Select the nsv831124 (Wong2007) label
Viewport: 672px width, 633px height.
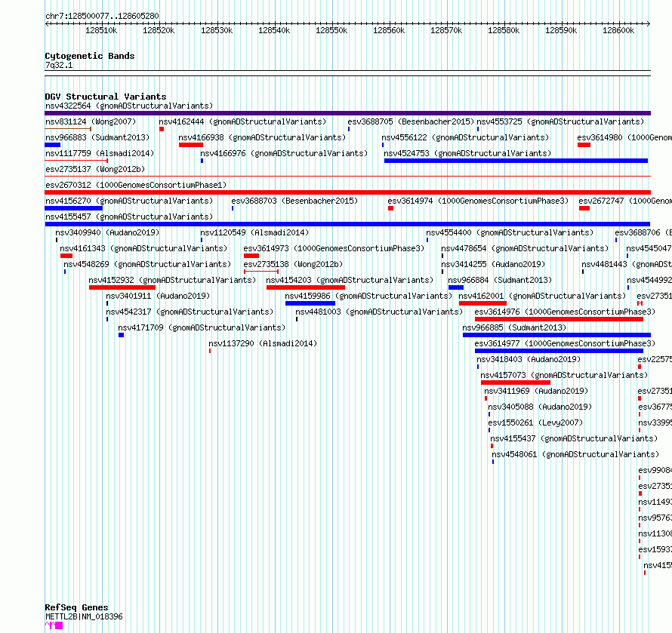[x=91, y=121]
